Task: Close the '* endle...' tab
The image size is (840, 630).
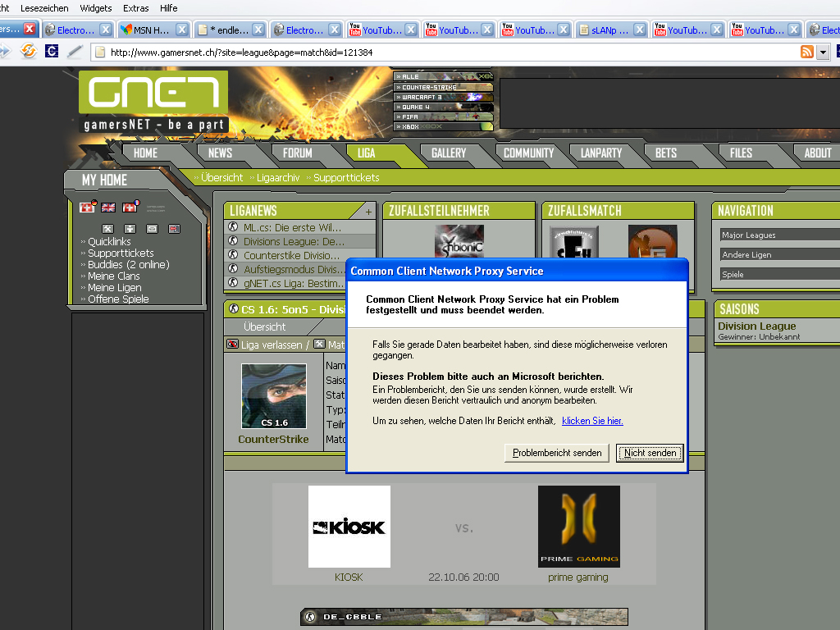Action: 258,30
